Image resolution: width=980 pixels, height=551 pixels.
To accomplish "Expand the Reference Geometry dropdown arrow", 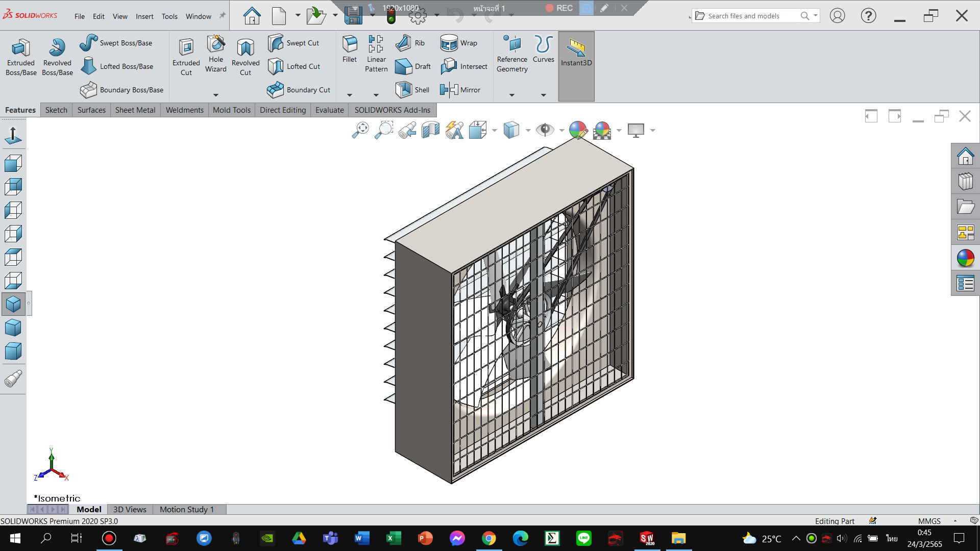I will point(512,95).
